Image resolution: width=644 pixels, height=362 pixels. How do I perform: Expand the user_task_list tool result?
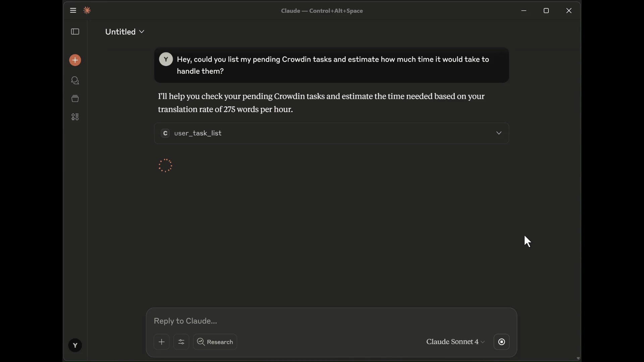coord(499,133)
